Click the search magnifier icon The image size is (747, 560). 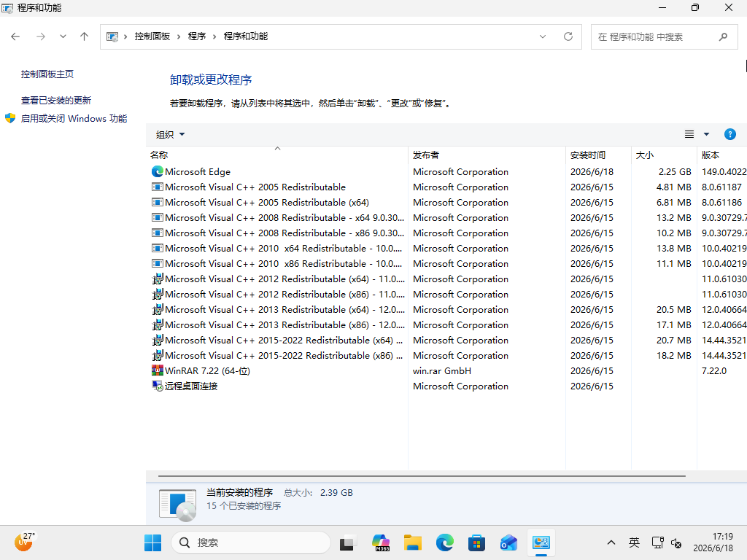pos(723,36)
